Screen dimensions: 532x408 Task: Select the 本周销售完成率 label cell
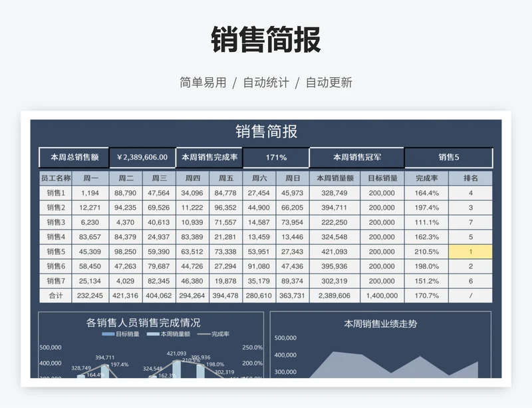coord(209,157)
